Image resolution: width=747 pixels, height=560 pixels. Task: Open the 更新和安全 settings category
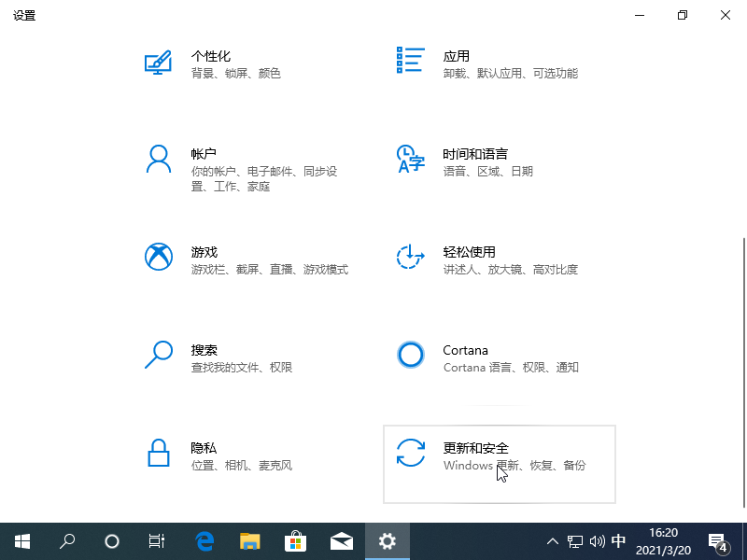[475, 448]
